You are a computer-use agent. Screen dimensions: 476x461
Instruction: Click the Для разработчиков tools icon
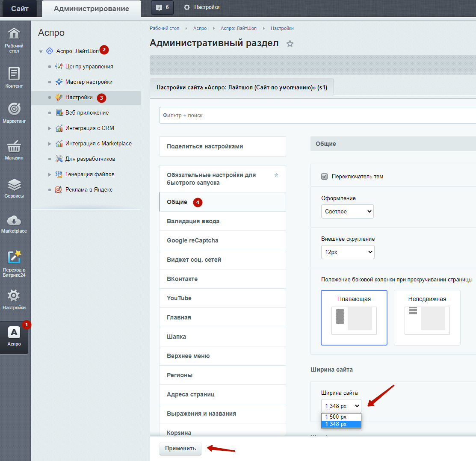point(59,159)
